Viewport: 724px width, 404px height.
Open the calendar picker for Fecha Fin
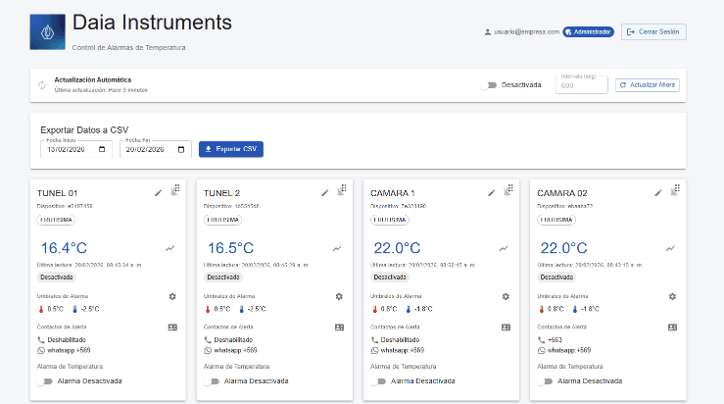tap(181, 149)
